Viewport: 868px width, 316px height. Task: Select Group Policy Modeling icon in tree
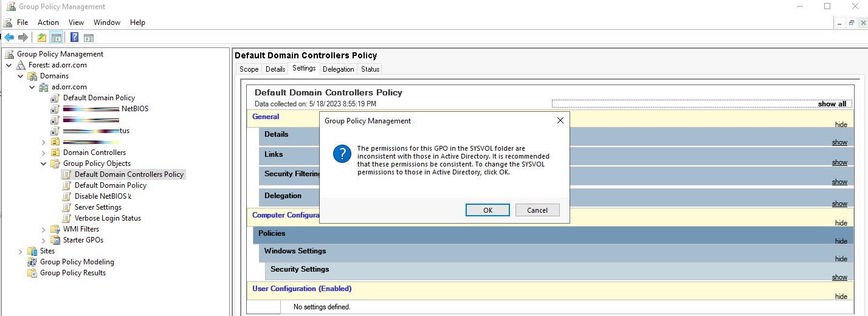(x=32, y=262)
